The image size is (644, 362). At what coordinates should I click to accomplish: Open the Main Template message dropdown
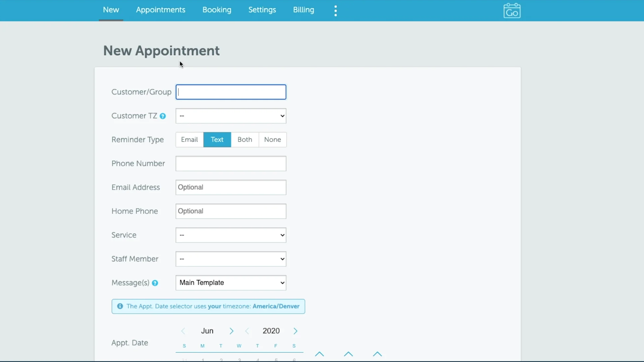[231, 283]
